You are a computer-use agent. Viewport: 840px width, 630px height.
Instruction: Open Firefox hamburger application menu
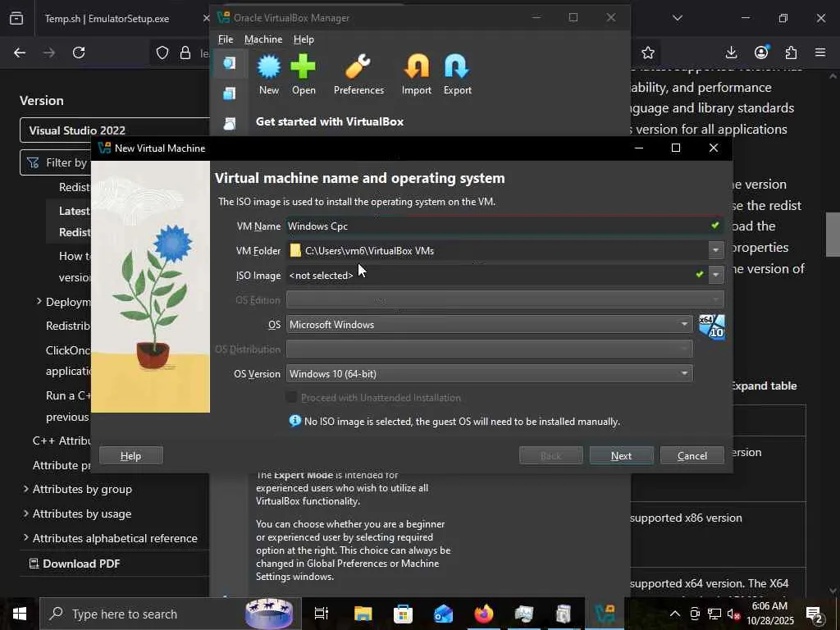click(820, 52)
